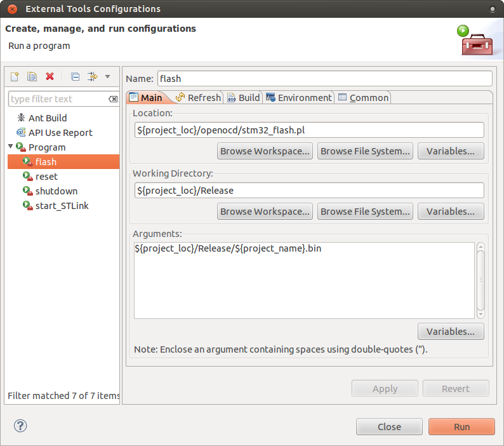
Task: Select the API Use Report configuration type
Action: pyautogui.click(x=60, y=133)
